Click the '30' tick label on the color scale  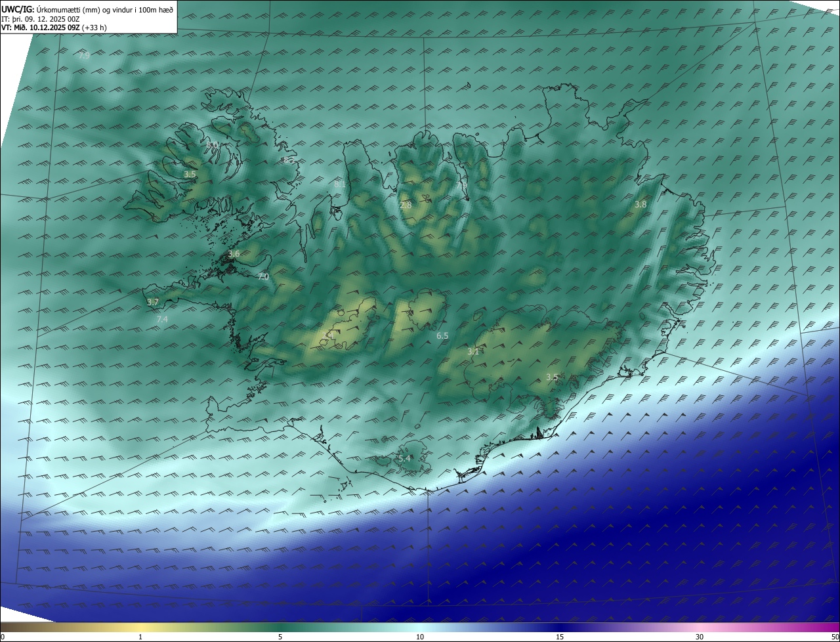click(x=700, y=637)
